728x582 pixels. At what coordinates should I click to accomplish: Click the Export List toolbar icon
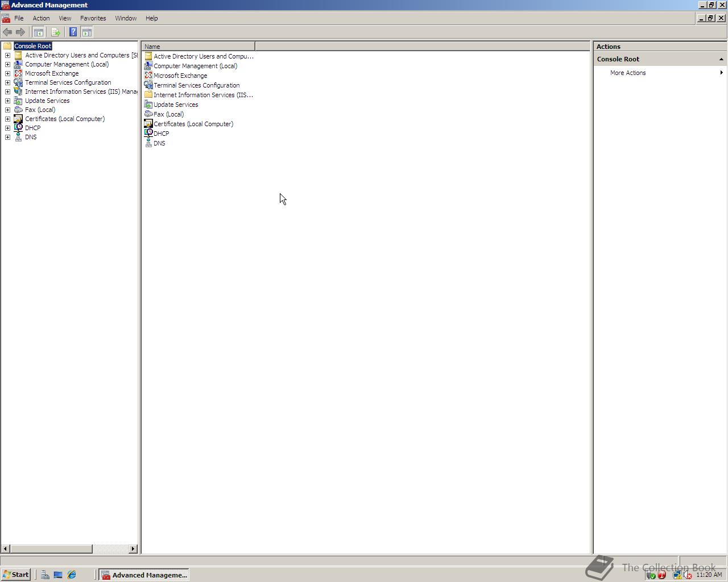[x=56, y=32]
